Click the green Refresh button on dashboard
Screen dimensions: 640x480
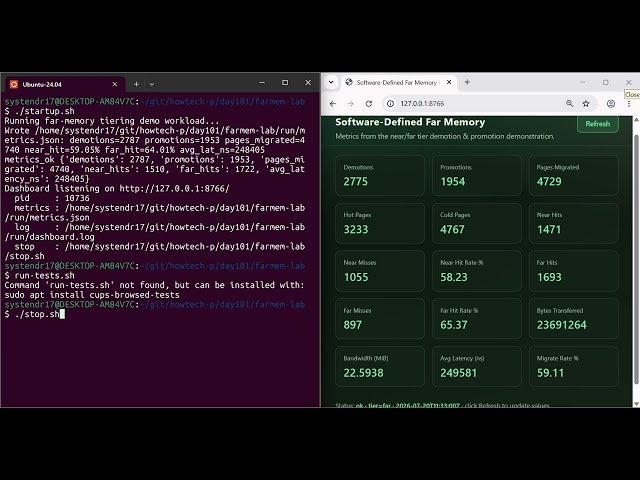598,124
